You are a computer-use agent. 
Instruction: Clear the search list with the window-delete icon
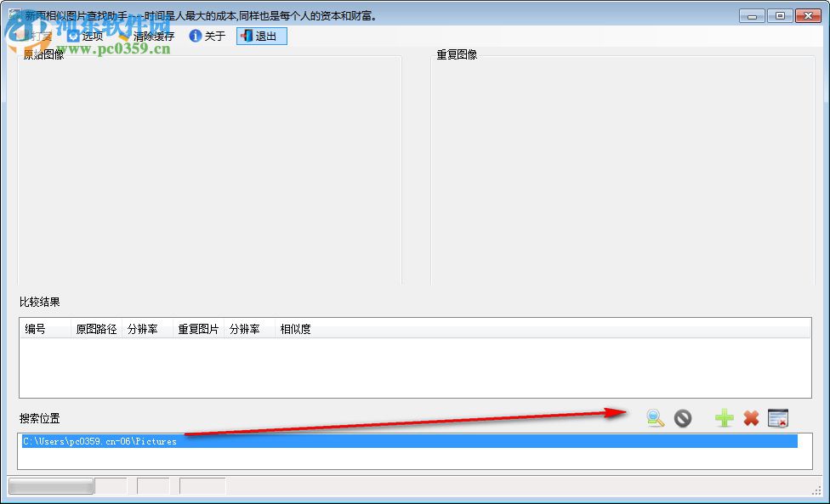tap(778, 417)
